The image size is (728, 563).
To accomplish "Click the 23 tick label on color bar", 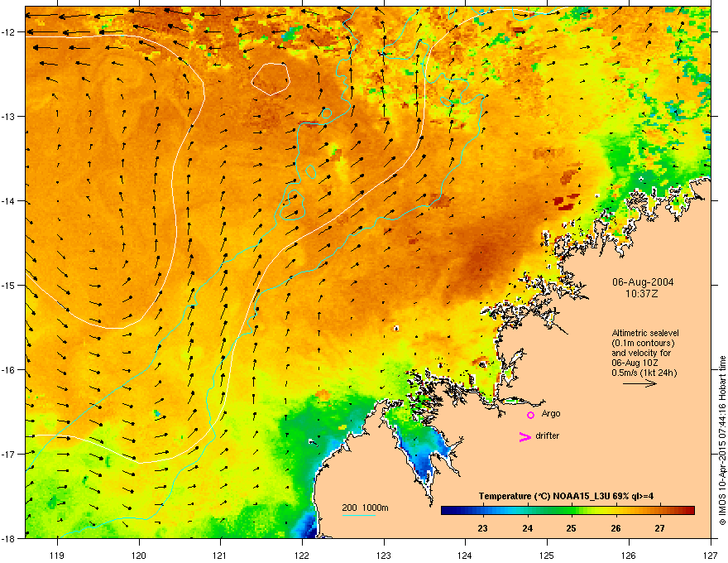I will click(x=483, y=528).
